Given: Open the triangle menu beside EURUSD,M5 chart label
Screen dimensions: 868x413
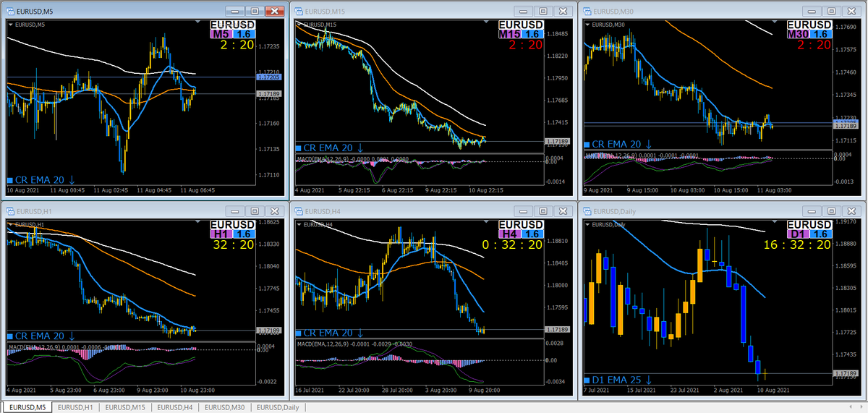Looking at the screenshot, I should click(9, 25).
